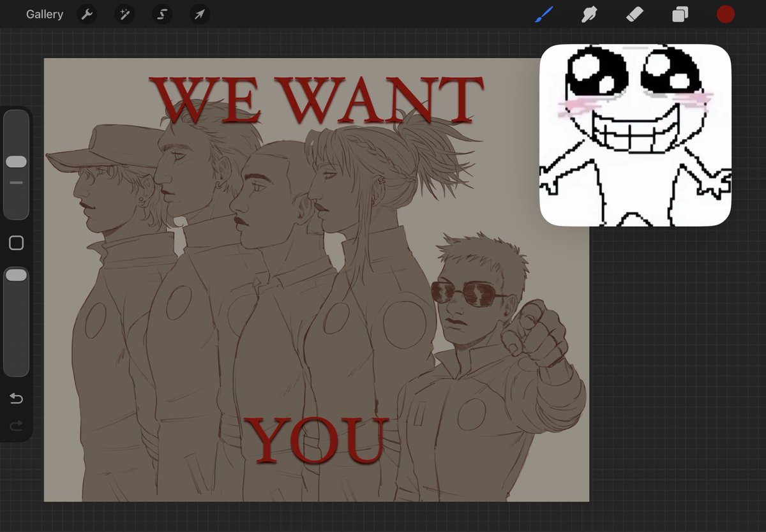Undo the last action

pos(16,399)
